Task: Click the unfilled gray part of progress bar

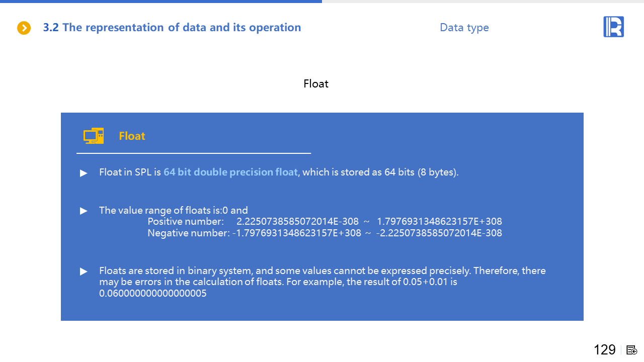Action: [483, 2]
